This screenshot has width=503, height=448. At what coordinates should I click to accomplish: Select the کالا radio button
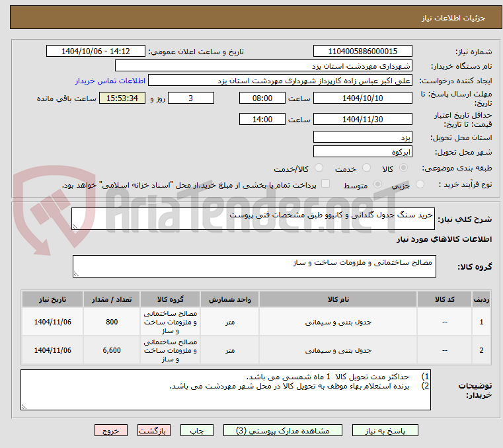coord(404,168)
